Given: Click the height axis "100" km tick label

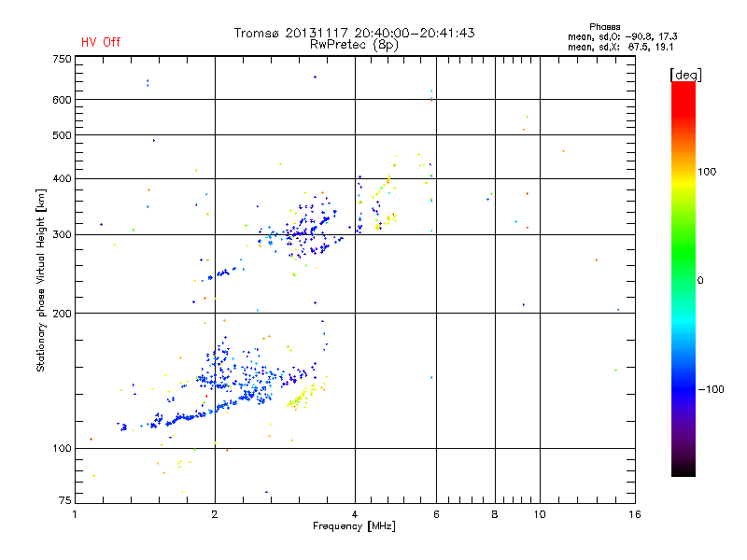Looking at the screenshot, I should (62, 449).
